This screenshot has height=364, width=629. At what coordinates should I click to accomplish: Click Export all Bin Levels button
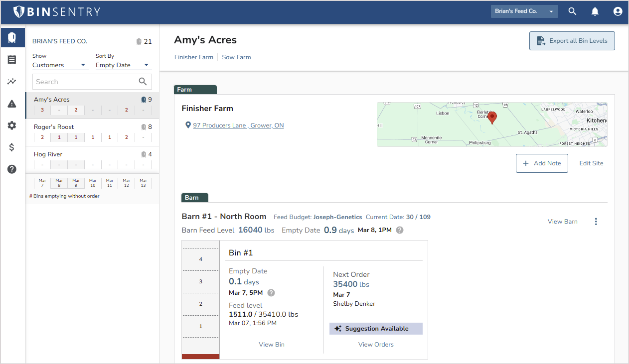click(572, 41)
